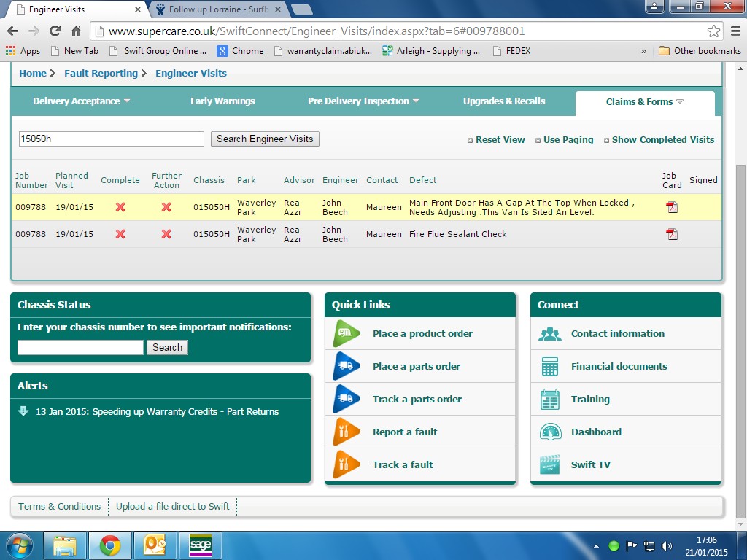
Task: Toggle Further Action cross for Fire Flue Sealant row
Action: click(x=166, y=234)
